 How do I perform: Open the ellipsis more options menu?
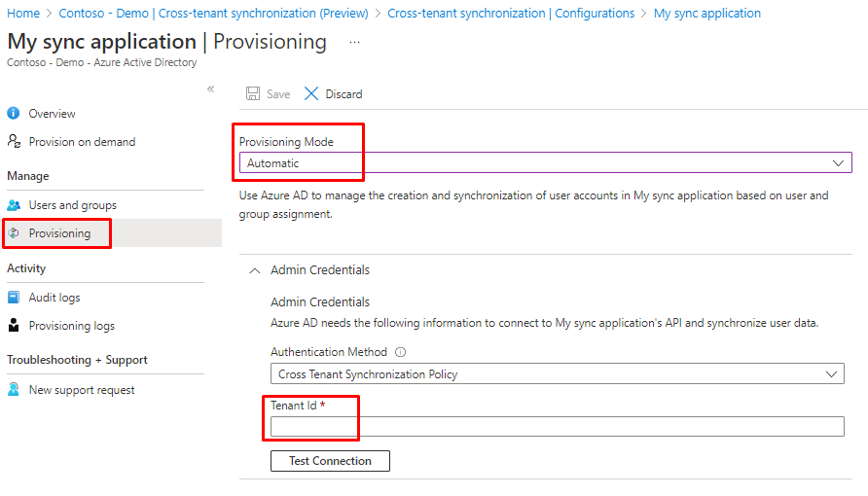[x=354, y=43]
